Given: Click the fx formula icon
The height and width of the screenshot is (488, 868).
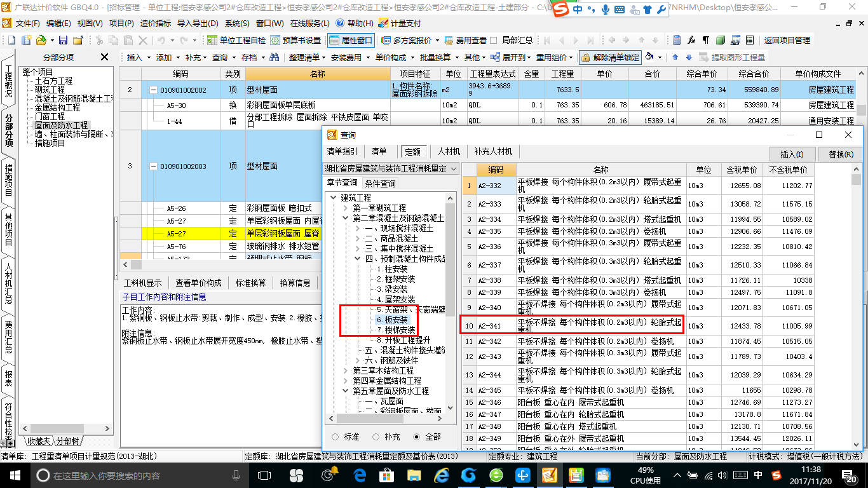Looking at the screenshot, I should [x=691, y=40].
